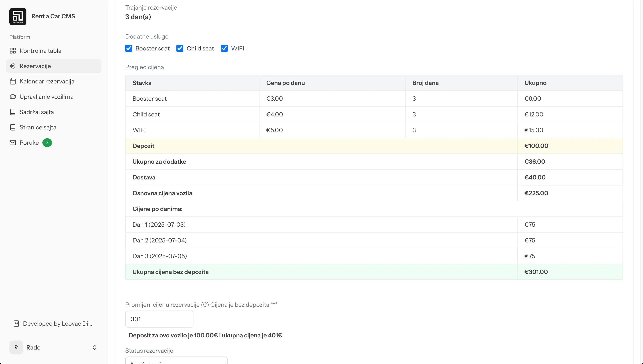Select the euro icon next to Rezervacije

point(13,66)
